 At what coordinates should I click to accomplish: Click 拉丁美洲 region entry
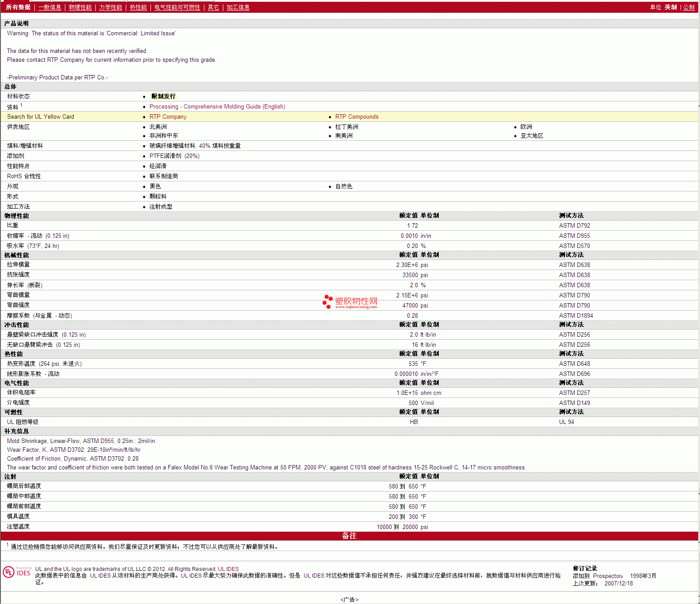pyautogui.click(x=346, y=127)
